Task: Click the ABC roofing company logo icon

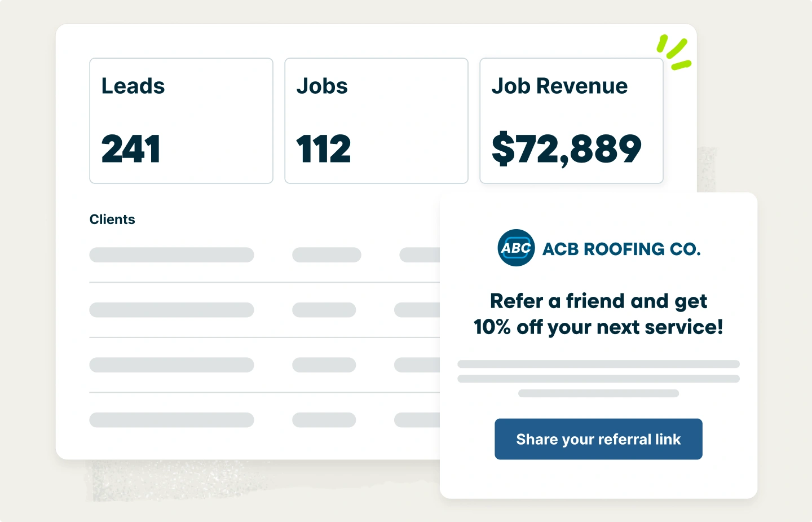Action: pyautogui.click(x=516, y=248)
